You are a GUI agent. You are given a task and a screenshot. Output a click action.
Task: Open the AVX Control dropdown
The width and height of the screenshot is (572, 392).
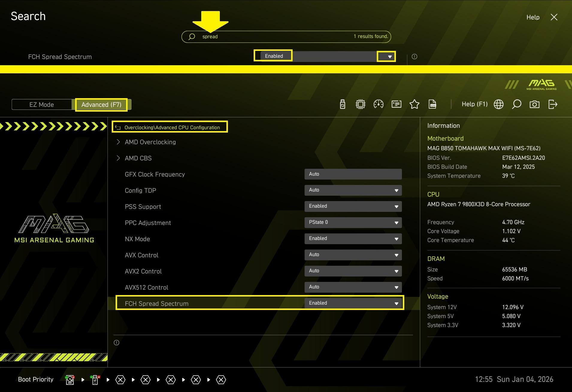coord(353,255)
